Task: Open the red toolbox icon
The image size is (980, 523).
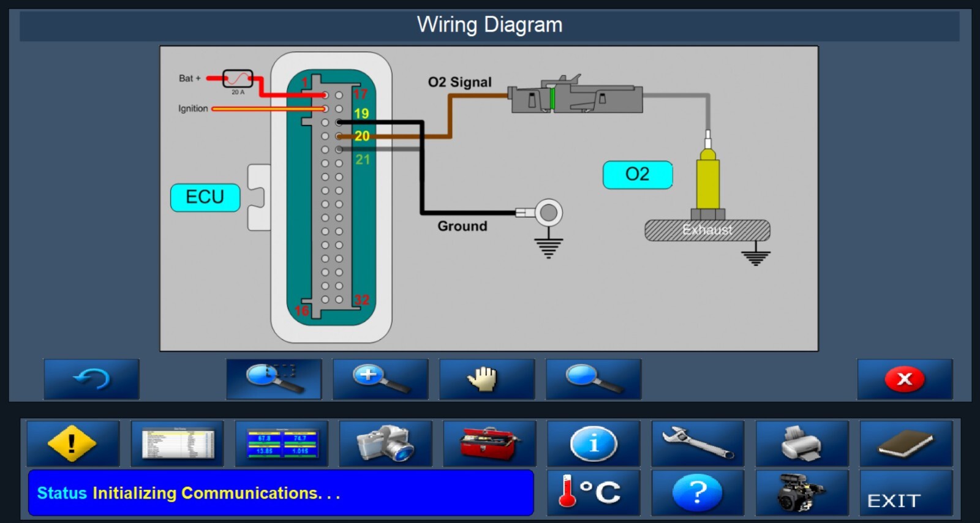Action: pos(489,443)
